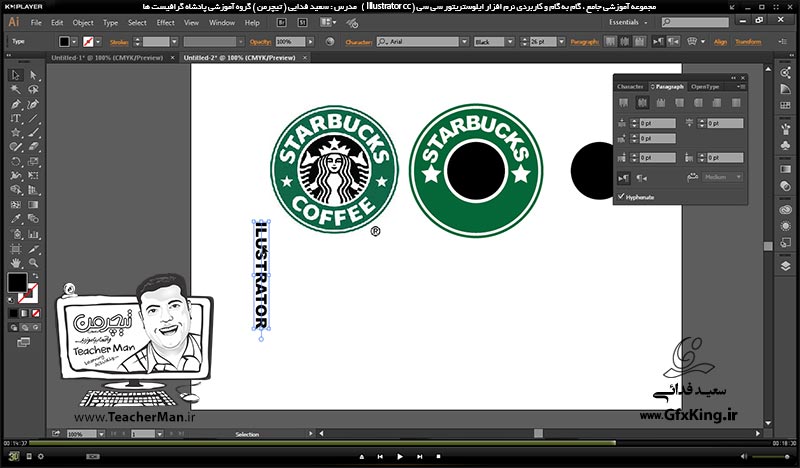This screenshot has height=468, width=800.
Task: Enable right-to-left paragraph direction in panel
Action: (x=642, y=178)
